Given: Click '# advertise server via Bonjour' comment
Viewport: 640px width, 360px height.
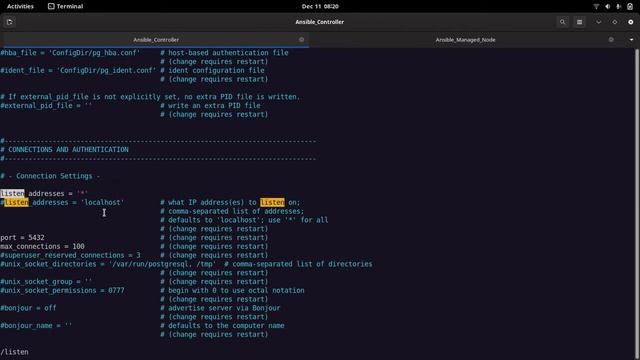Looking at the screenshot, I should pos(220,308).
